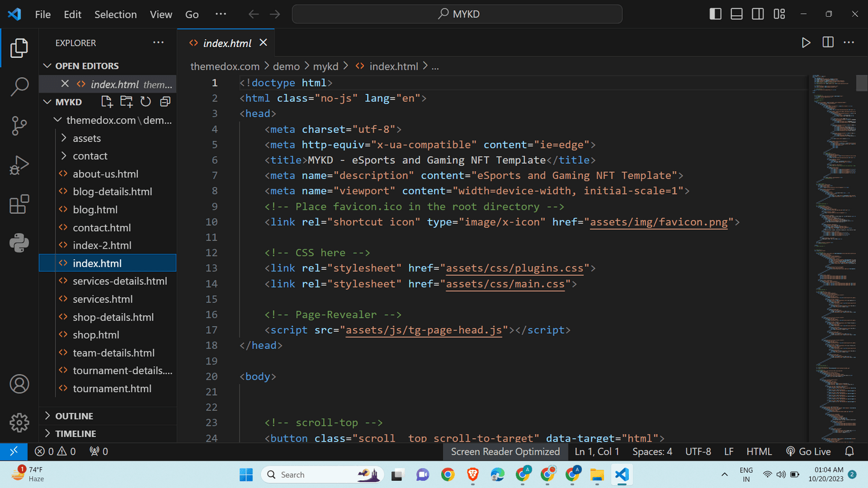Click Ln 1, Col 1 to go to line
Screen dimensions: 868x488
[x=597, y=451]
